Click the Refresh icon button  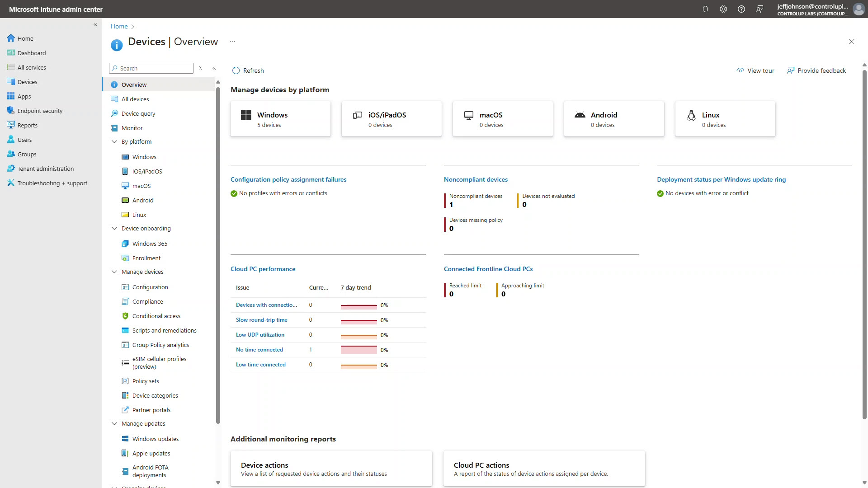pos(236,70)
